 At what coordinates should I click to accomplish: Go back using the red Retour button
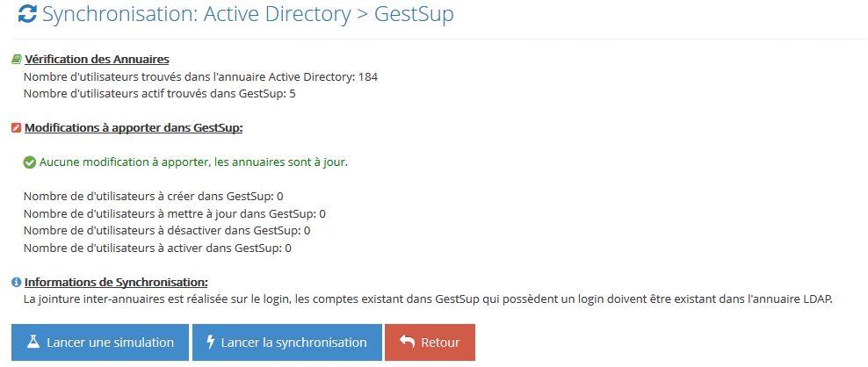(430, 342)
